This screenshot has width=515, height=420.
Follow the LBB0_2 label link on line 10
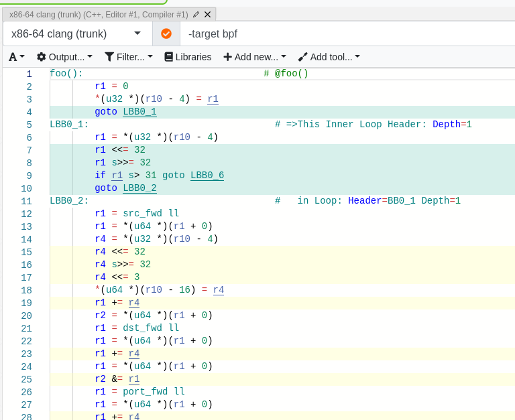click(139, 188)
